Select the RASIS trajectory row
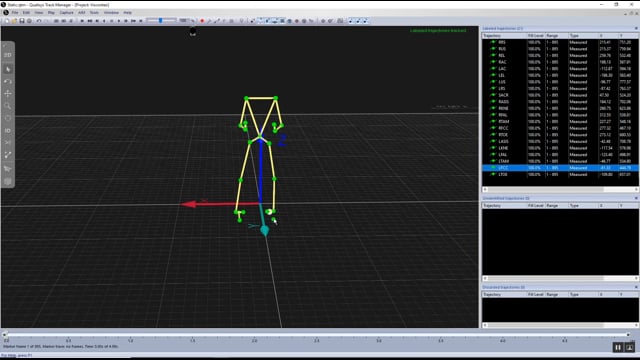The width and height of the screenshot is (640, 360). [560, 102]
